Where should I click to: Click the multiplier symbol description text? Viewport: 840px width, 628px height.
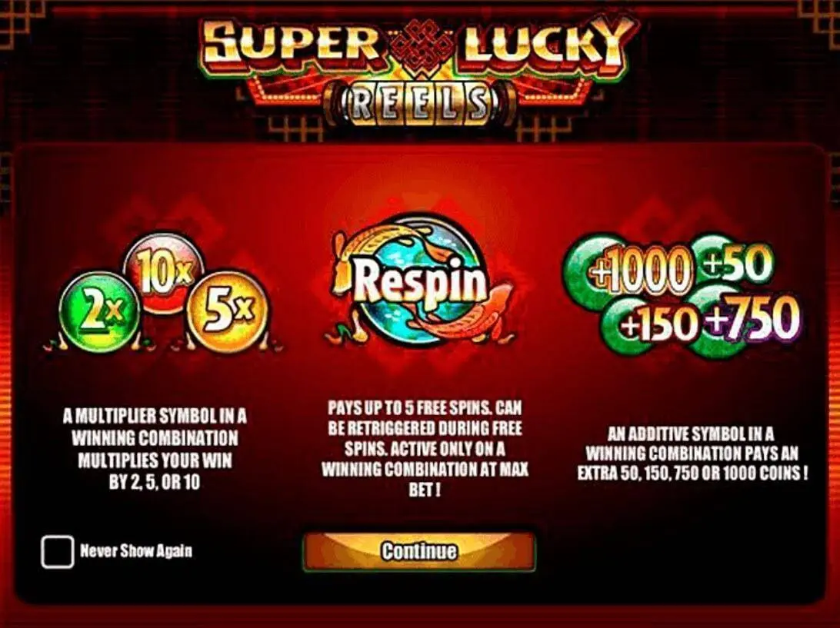(x=155, y=449)
